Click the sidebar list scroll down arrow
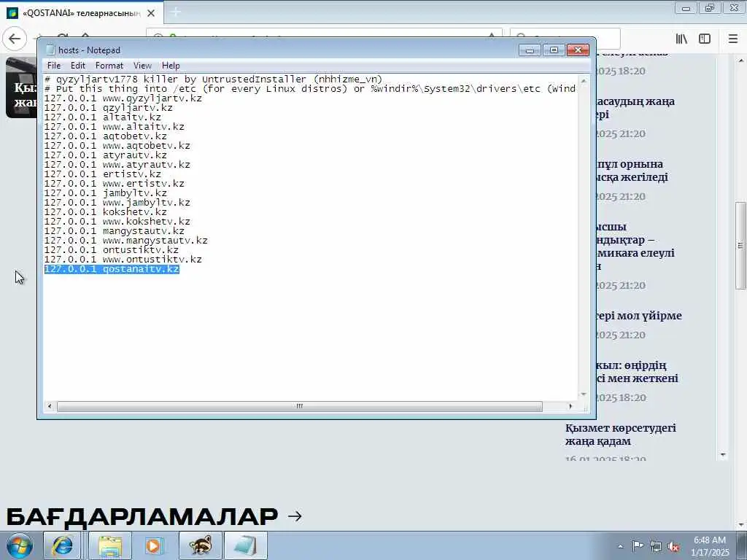The height and width of the screenshot is (560, 747). click(723, 455)
